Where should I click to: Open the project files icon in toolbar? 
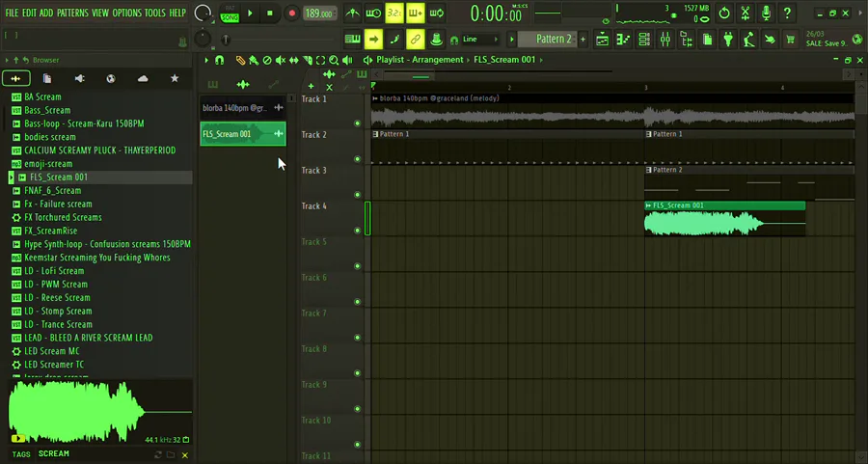(708, 40)
